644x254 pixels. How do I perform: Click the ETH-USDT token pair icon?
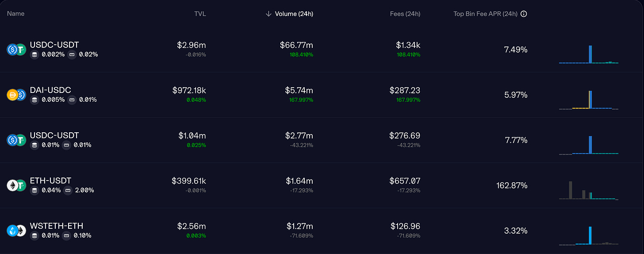click(x=16, y=185)
